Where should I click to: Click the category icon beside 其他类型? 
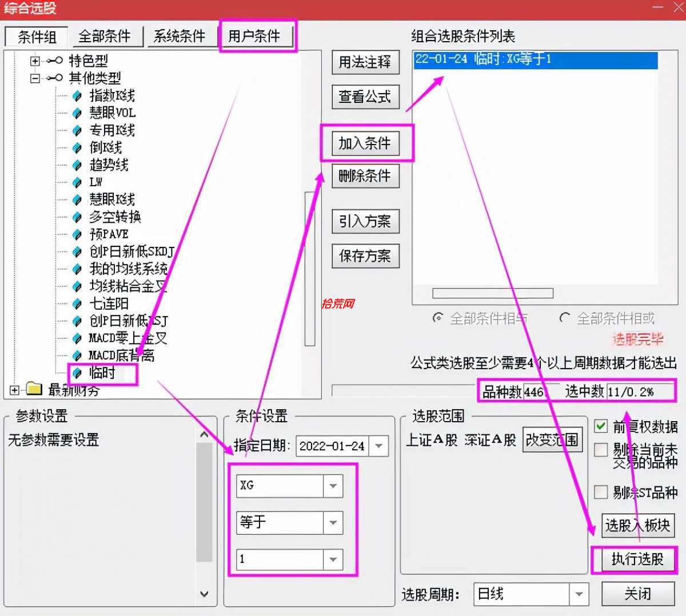click(55, 78)
